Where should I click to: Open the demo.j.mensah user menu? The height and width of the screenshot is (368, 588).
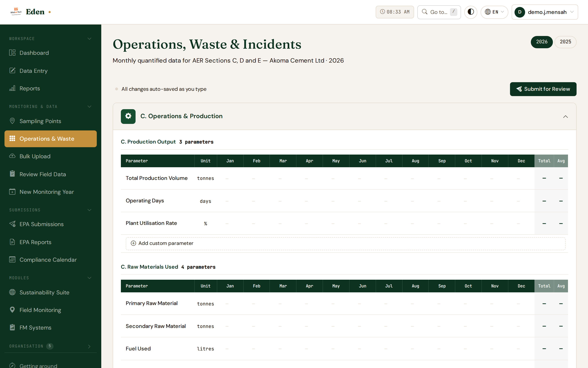tap(545, 12)
